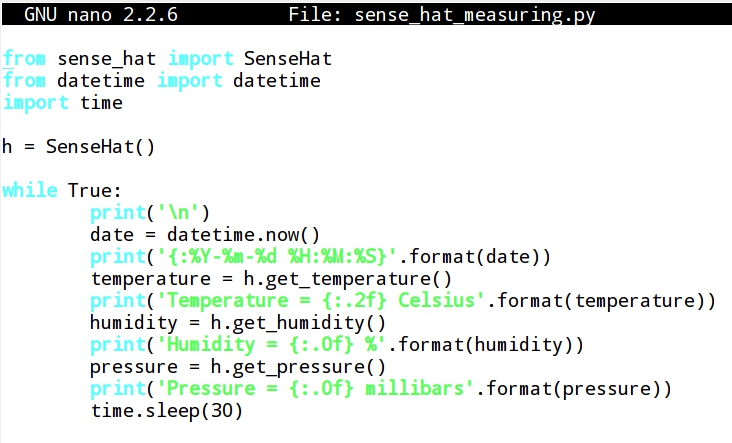Click the 'h = SenseHat()' assignment line
The width and height of the screenshot is (732, 443).
tap(78, 146)
